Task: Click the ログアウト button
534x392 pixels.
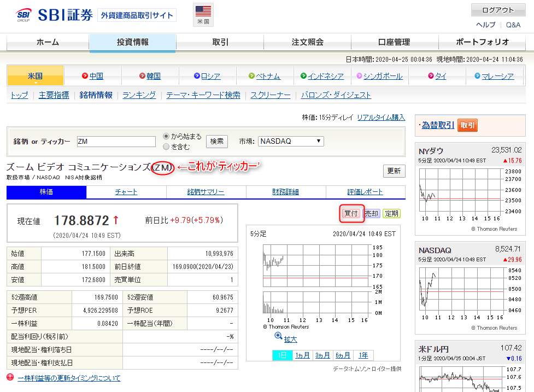Action: pos(498,10)
